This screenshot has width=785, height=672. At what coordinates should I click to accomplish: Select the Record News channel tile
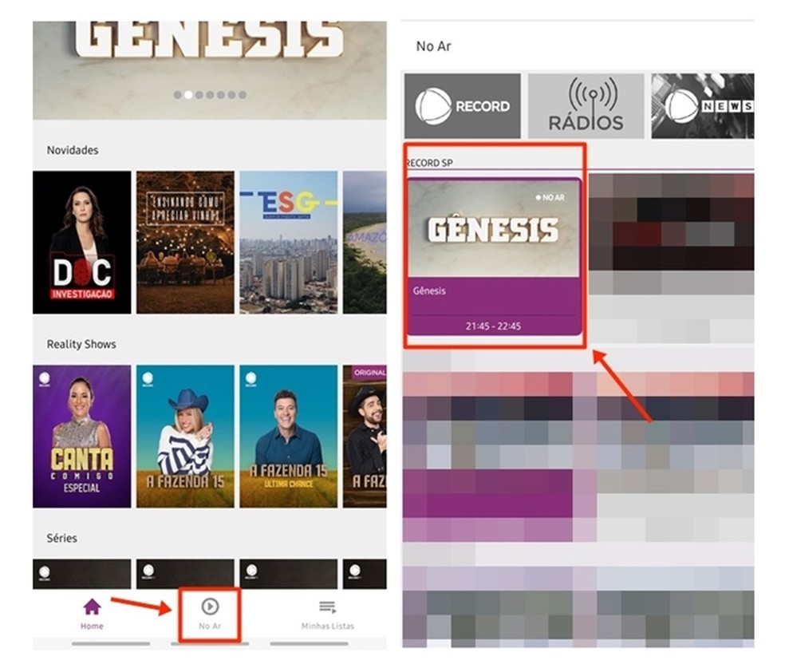(x=702, y=106)
